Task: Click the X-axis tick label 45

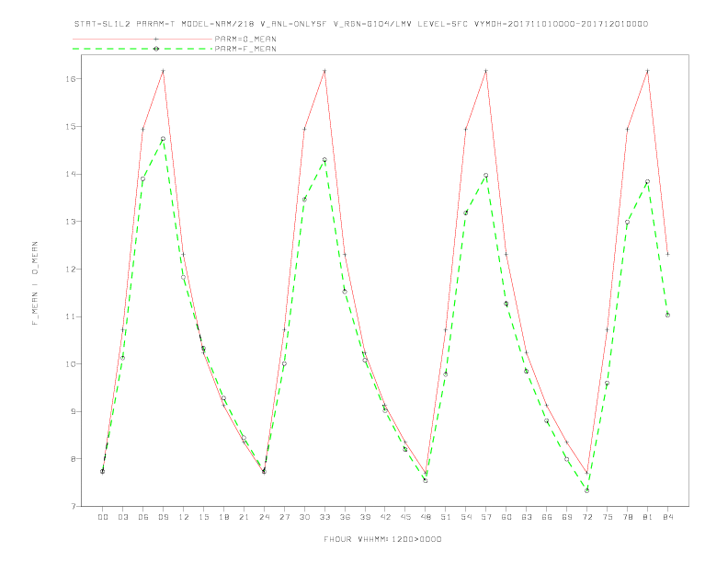Action: coord(405,517)
